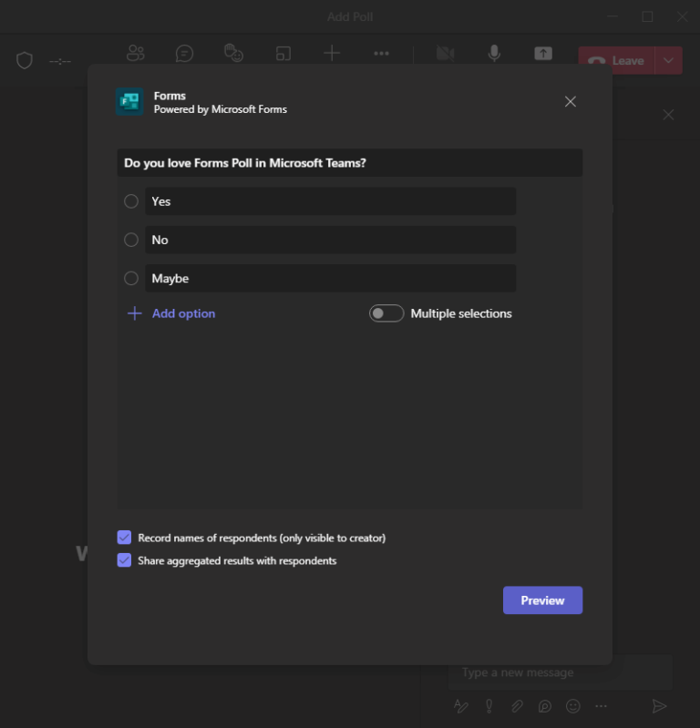This screenshot has height=728, width=700.
Task: Uncheck Record names of respondents
Action: point(125,538)
